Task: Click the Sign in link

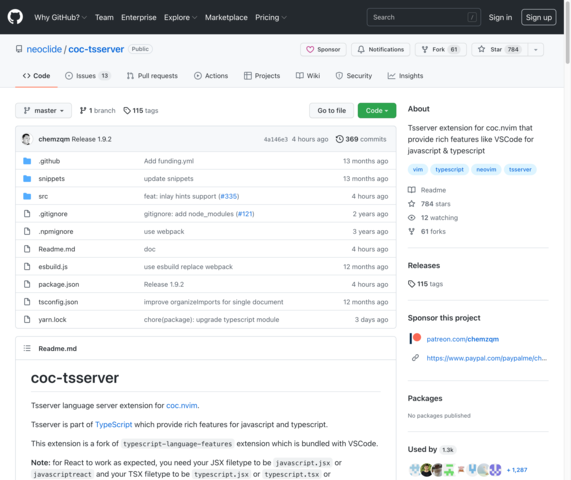Action: (x=500, y=17)
